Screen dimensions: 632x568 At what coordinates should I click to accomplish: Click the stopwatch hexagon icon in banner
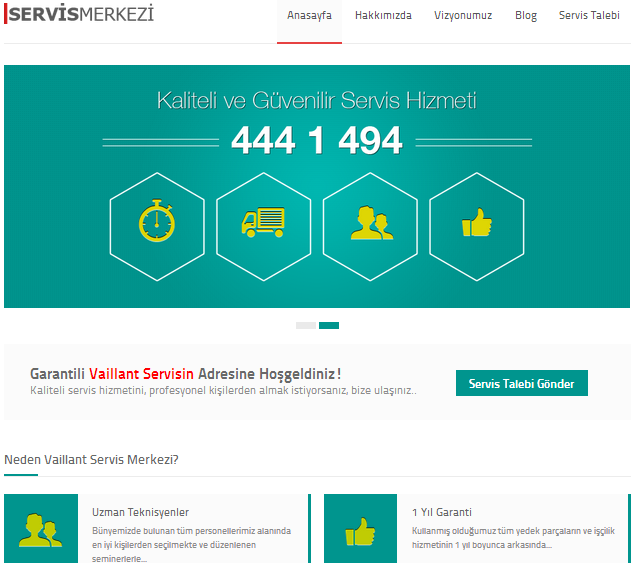pos(157,222)
